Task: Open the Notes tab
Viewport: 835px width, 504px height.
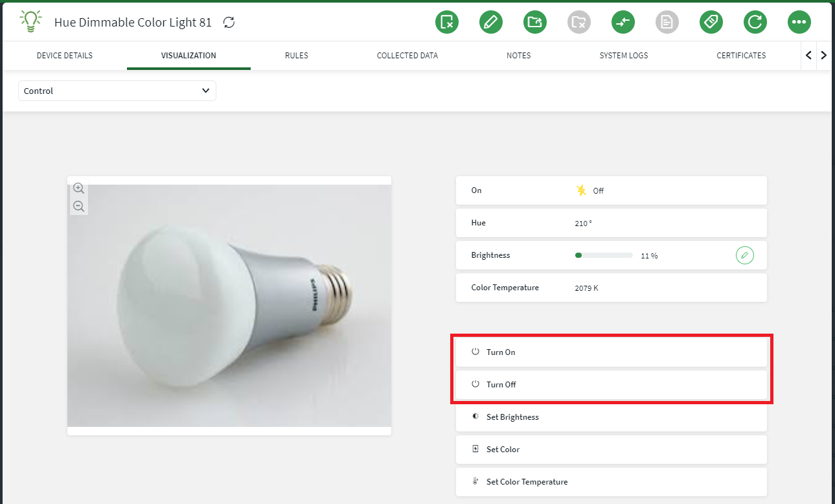Action: (x=519, y=56)
